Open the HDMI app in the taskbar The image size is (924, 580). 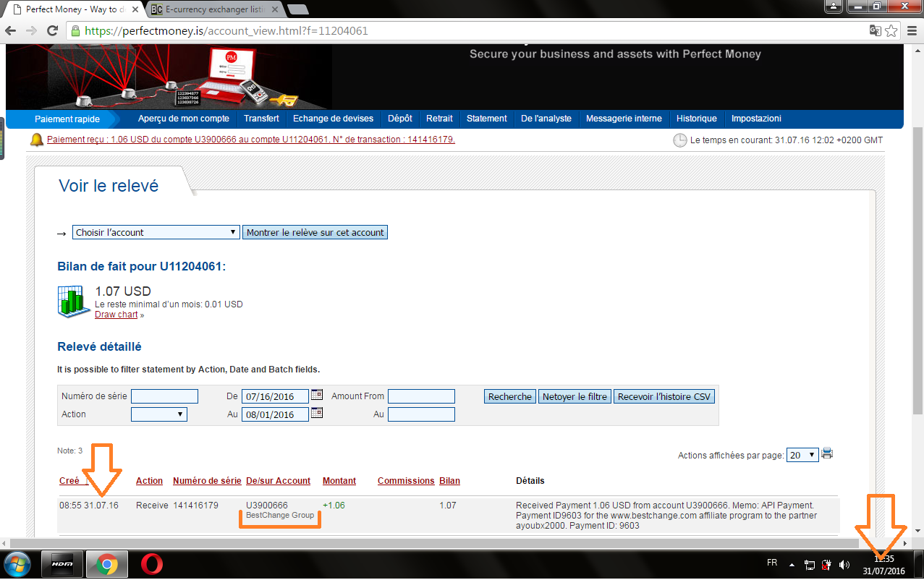pyautogui.click(x=62, y=564)
